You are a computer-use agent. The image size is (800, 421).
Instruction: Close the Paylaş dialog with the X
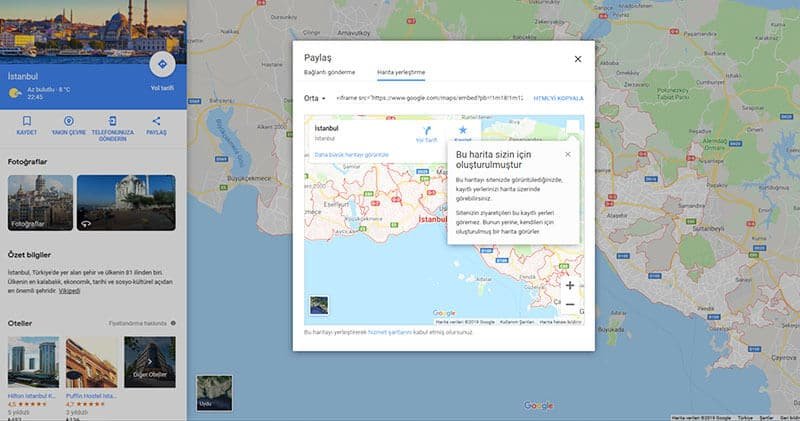[578, 59]
